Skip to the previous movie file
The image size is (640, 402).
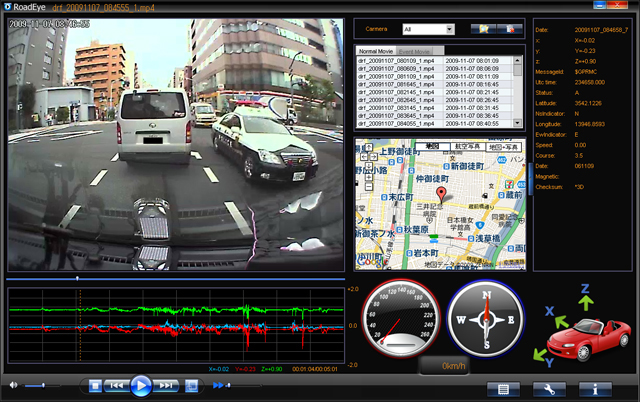tap(116, 386)
